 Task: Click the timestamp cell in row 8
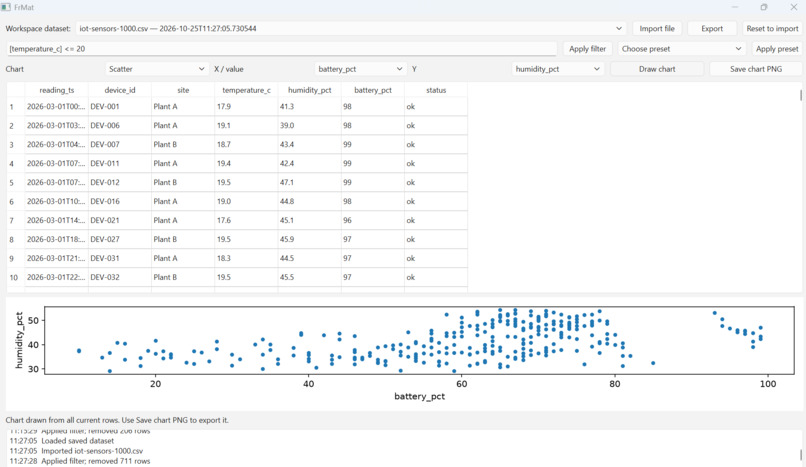(57, 239)
